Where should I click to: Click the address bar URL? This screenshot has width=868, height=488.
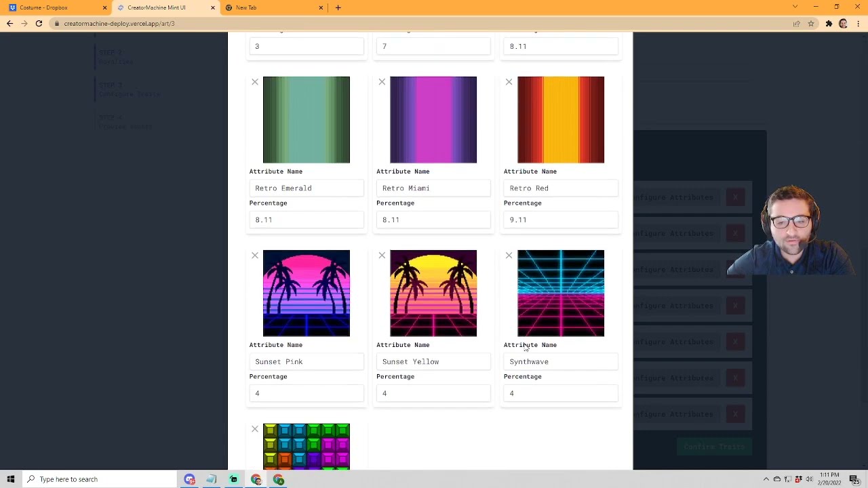point(119,24)
